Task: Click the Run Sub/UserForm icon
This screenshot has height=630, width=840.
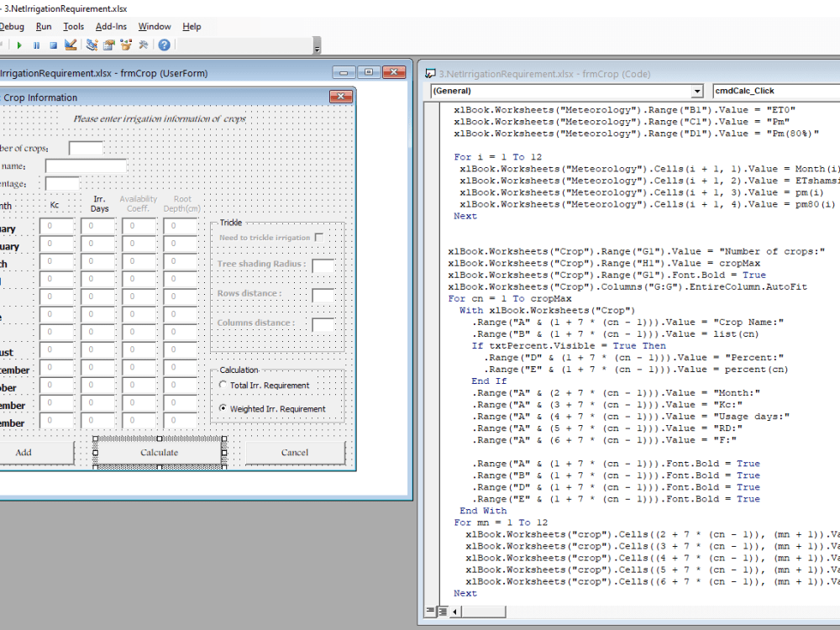Action: coord(20,44)
